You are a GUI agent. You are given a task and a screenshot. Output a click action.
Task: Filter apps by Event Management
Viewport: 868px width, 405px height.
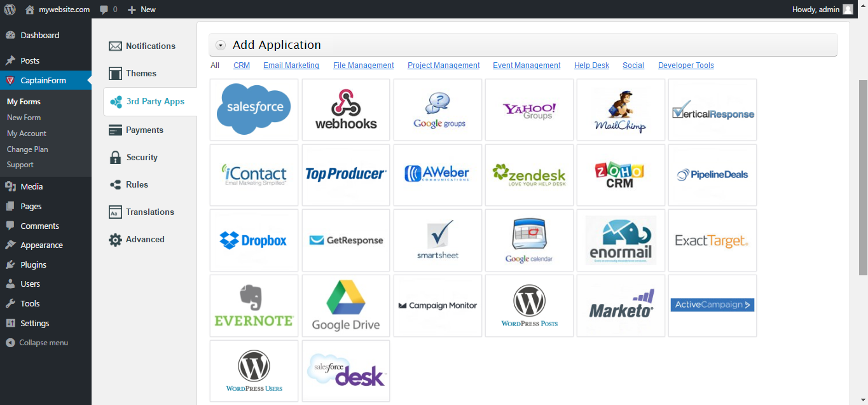527,65
